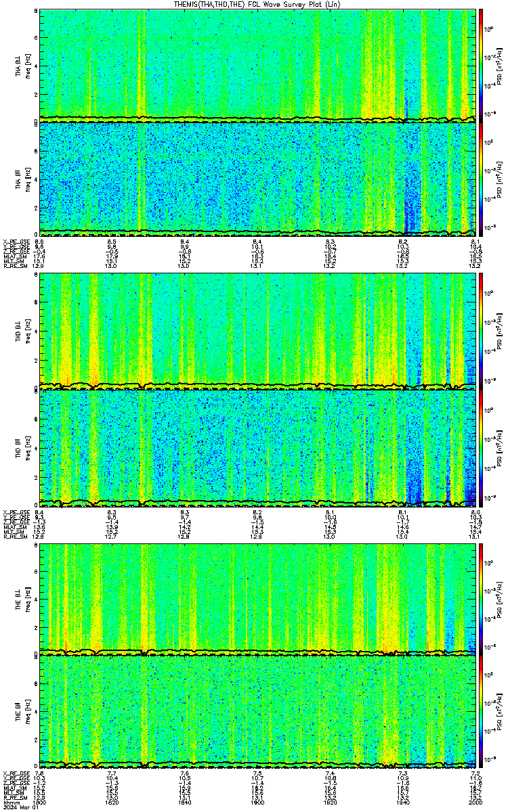Click the "1900" time tick label
Image resolution: width=508 pixels, height=812 pixels.
coord(257,803)
